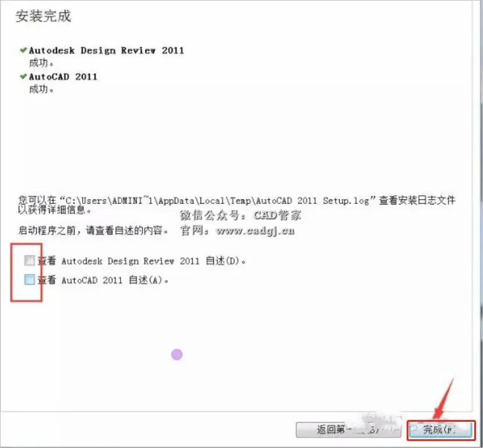Click the 成功 status under AutoCAD 2011
The image size is (483, 448).
41,89
